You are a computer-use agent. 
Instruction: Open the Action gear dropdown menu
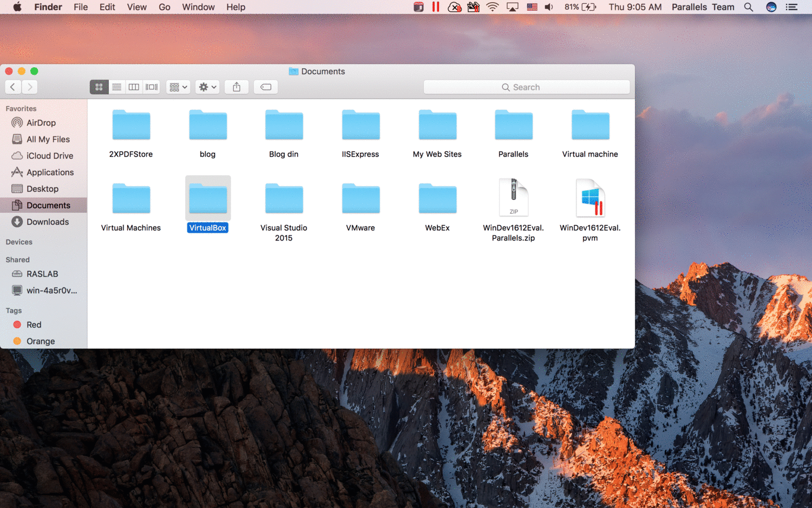pyautogui.click(x=207, y=87)
